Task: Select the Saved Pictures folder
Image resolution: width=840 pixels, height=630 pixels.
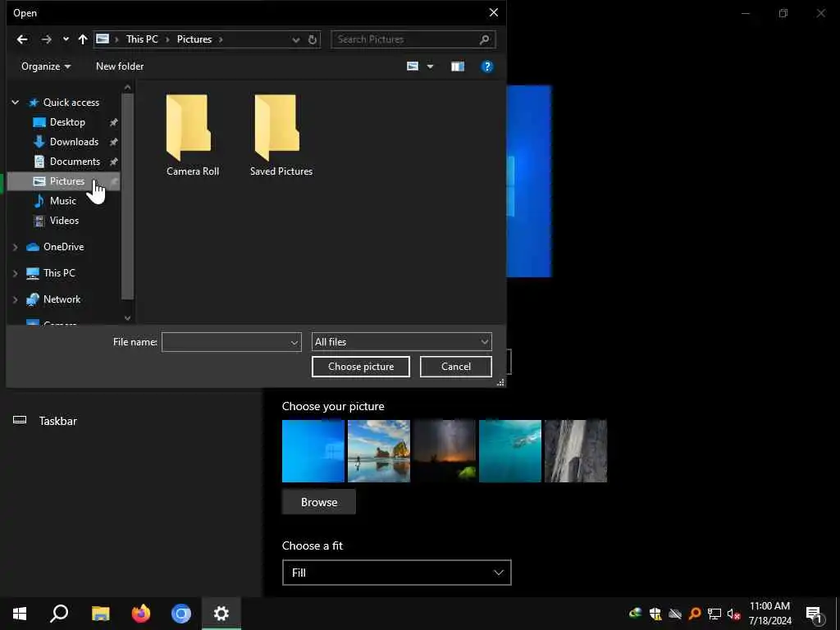Action: (x=281, y=135)
